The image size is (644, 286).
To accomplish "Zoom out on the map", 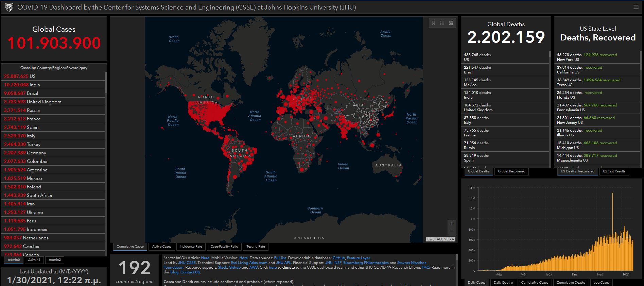I will pyautogui.click(x=452, y=231).
